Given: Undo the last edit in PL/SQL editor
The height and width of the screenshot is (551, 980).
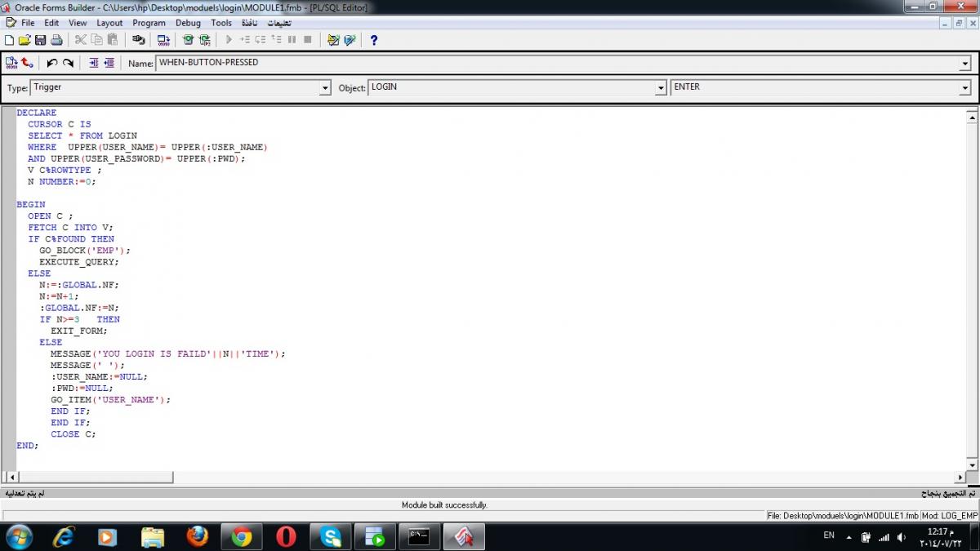Looking at the screenshot, I should click(52, 63).
